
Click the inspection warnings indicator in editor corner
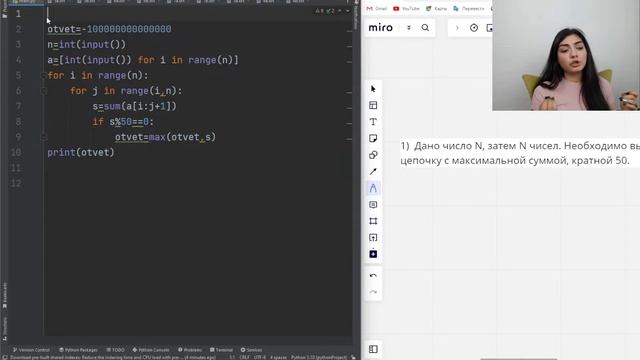tap(325, 11)
